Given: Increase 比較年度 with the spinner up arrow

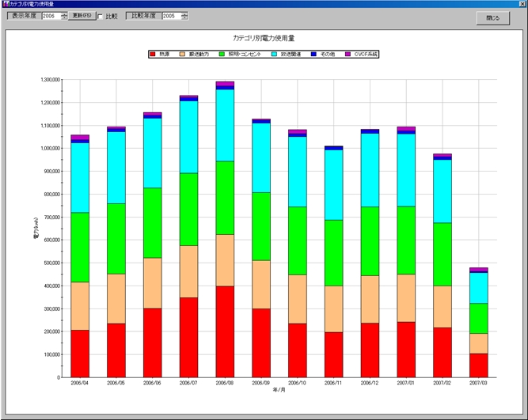Looking at the screenshot, I should [x=184, y=14].
